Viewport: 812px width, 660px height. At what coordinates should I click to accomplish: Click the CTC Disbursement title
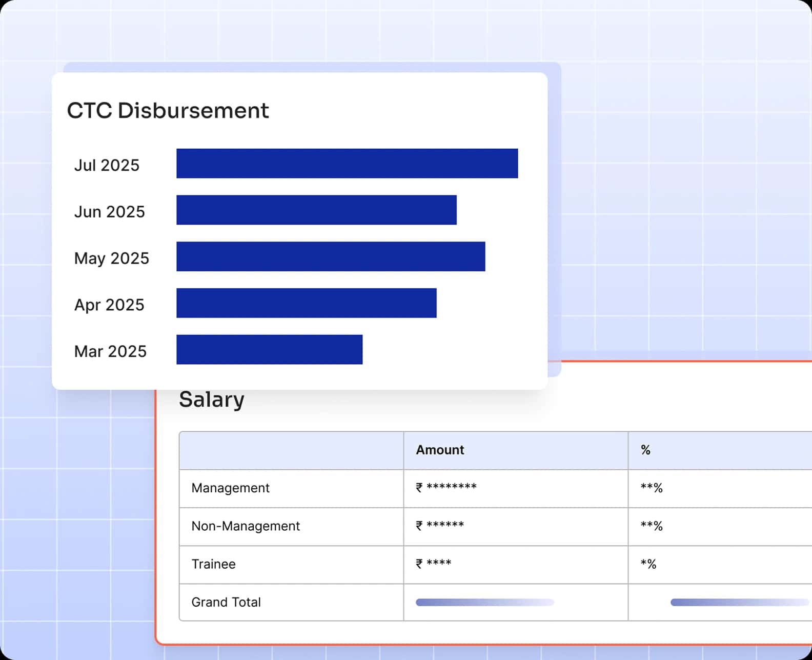coord(168,111)
